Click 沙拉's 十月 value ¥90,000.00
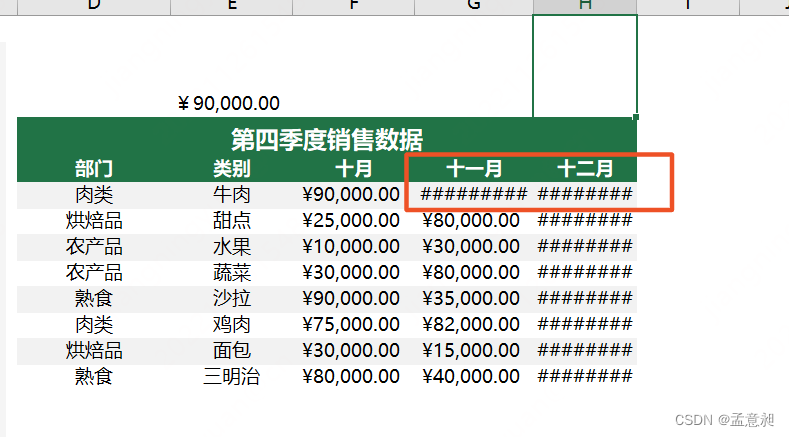Viewport: 789px width, 437px height. pyautogui.click(x=351, y=299)
